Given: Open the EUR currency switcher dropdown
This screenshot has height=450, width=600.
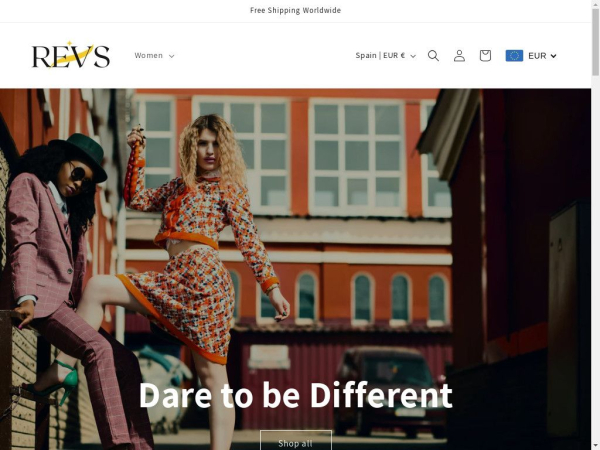Looking at the screenshot, I should tap(542, 56).
